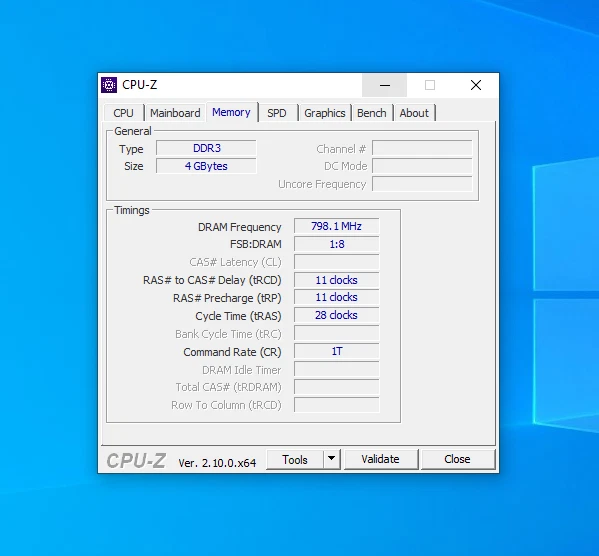Click the empty DC Mode field
This screenshot has height=556, width=599.
pos(423,166)
